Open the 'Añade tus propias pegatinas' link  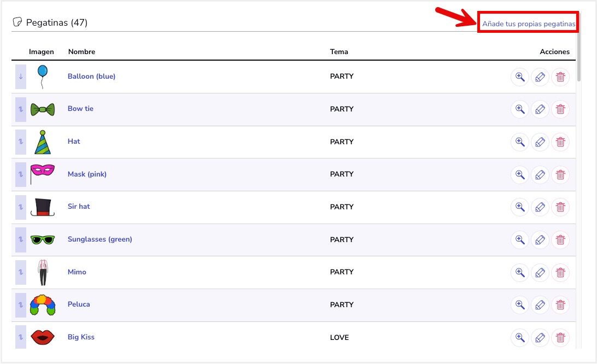(x=528, y=24)
